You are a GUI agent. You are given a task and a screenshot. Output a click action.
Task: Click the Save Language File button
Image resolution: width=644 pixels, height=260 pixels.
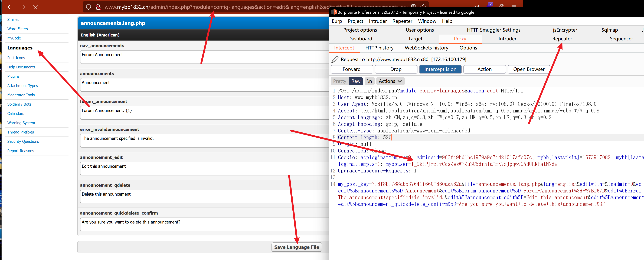point(296,247)
